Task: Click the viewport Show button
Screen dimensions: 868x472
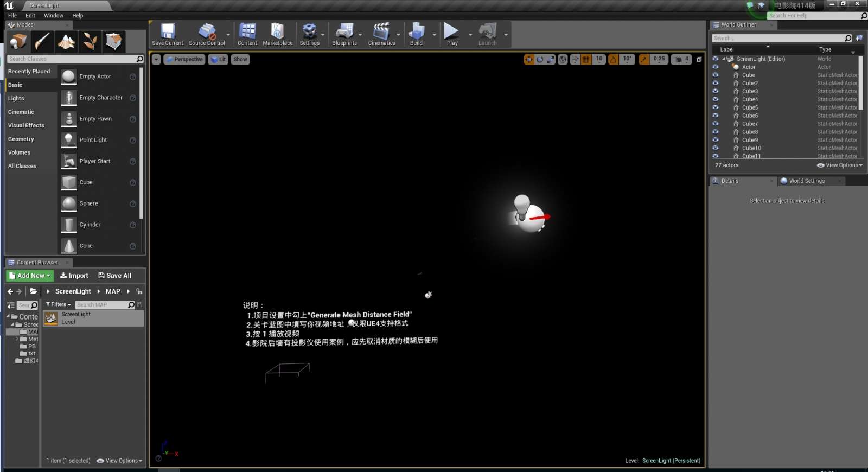Action: (240, 60)
